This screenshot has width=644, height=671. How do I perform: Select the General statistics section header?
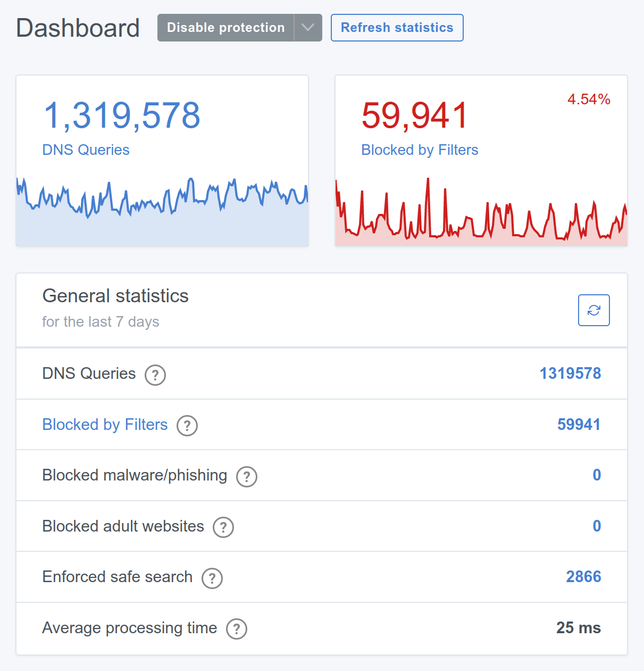115,296
